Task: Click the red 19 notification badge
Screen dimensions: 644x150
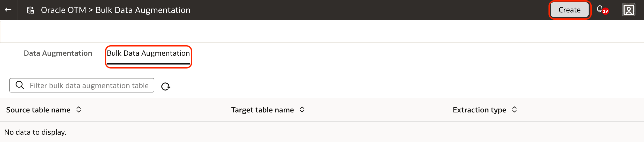Action: 605,11
